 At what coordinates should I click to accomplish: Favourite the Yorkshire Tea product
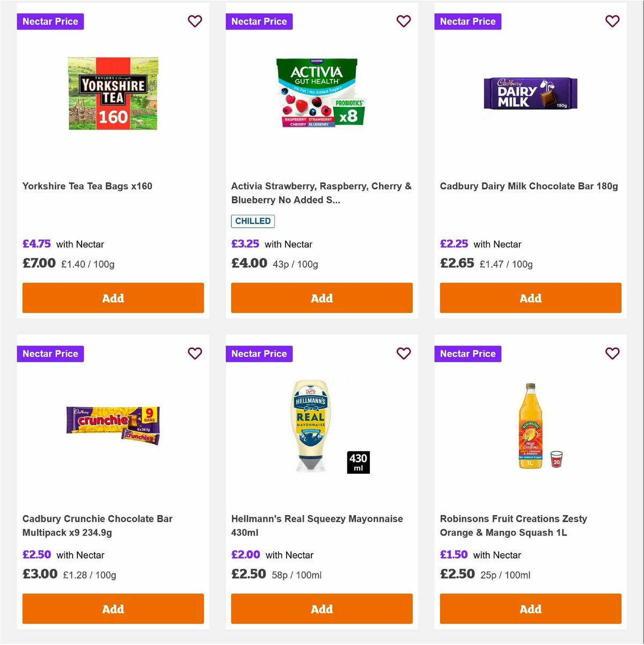click(x=195, y=21)
